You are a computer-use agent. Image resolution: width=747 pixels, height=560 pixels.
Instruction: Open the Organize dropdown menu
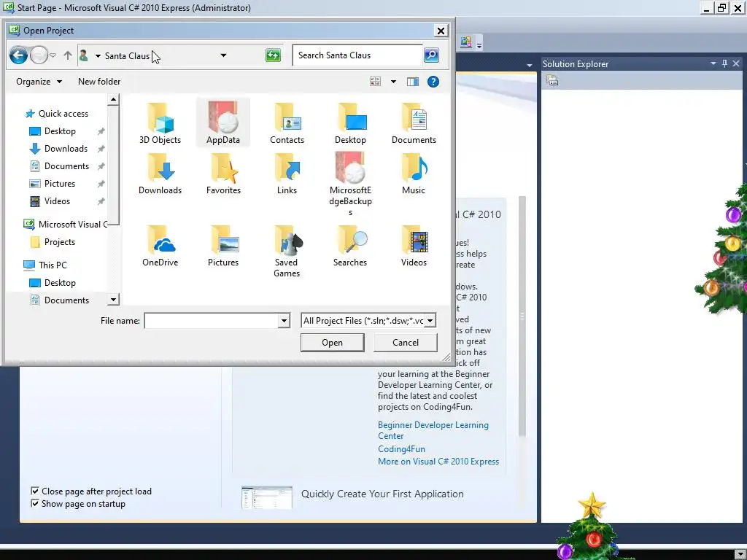39,82
